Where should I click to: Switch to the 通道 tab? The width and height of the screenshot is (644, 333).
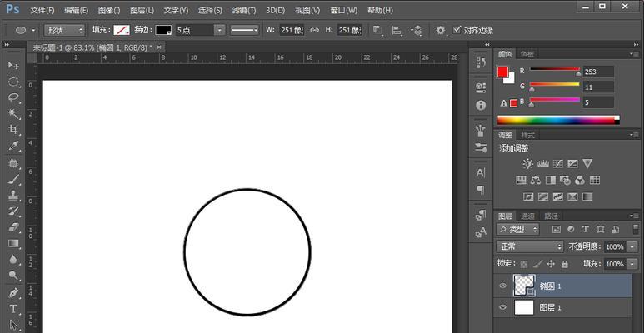[527, 216]
